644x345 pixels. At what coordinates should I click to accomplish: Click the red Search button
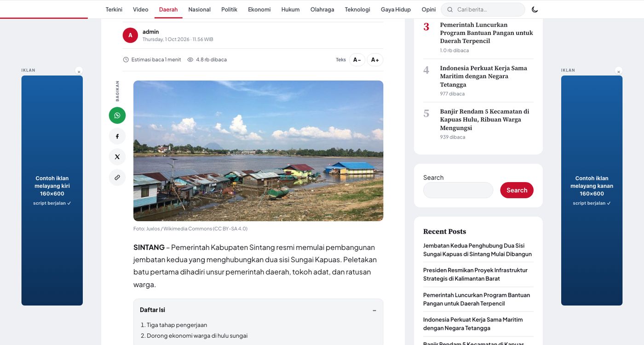tap(517, 190)
